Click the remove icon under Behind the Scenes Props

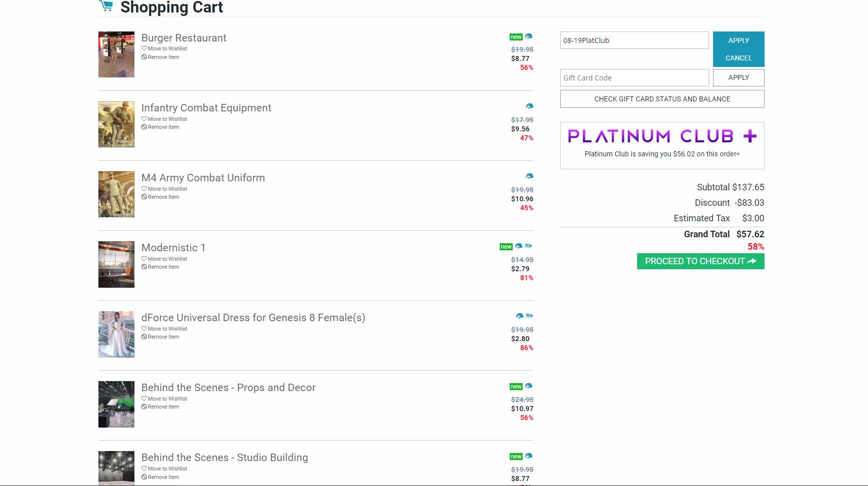pyautogui.click(x=144, y=407)
